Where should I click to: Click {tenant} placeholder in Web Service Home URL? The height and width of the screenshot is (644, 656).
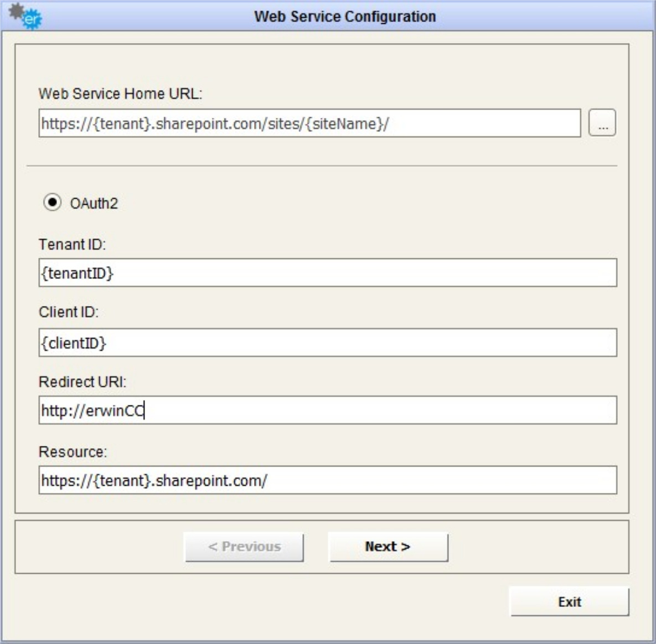(122, 123)
